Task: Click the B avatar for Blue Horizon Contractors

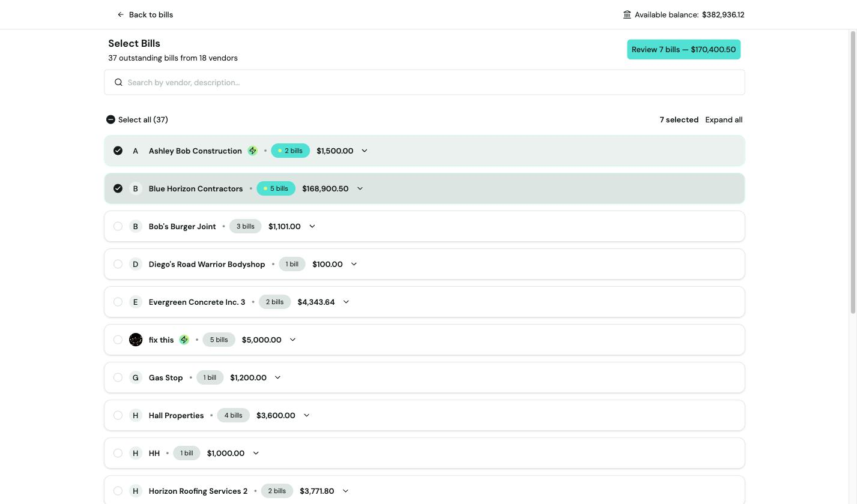Action: point(136,188)
